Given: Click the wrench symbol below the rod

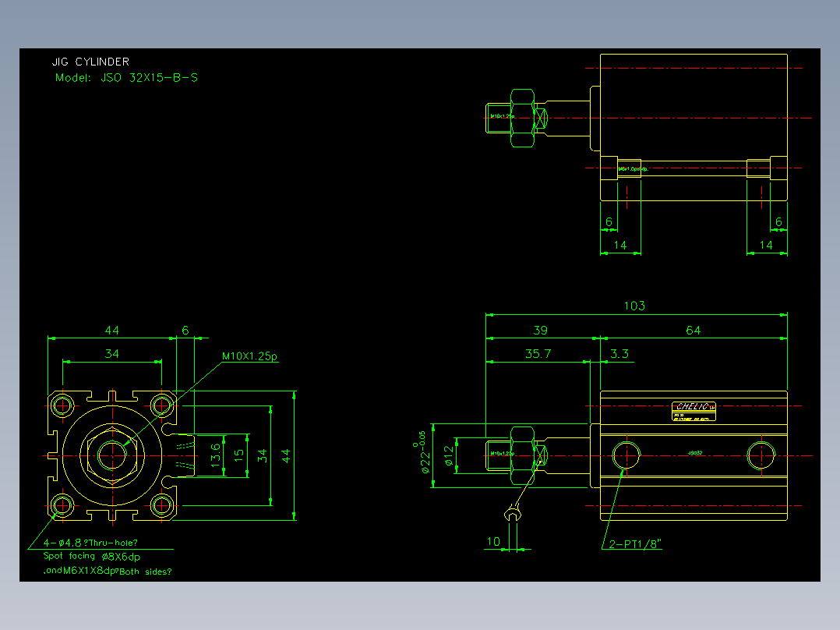Looking at the screenshot, I should coord(513,514).
